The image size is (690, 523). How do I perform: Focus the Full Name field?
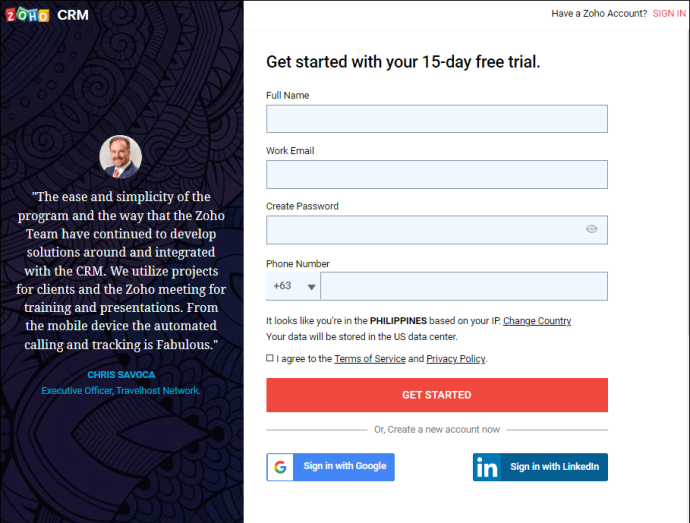coord(437,119)
